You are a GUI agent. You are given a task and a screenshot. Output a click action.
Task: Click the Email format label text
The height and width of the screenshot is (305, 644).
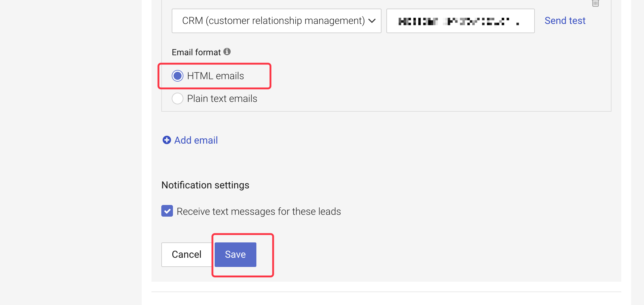coord(196,52)
